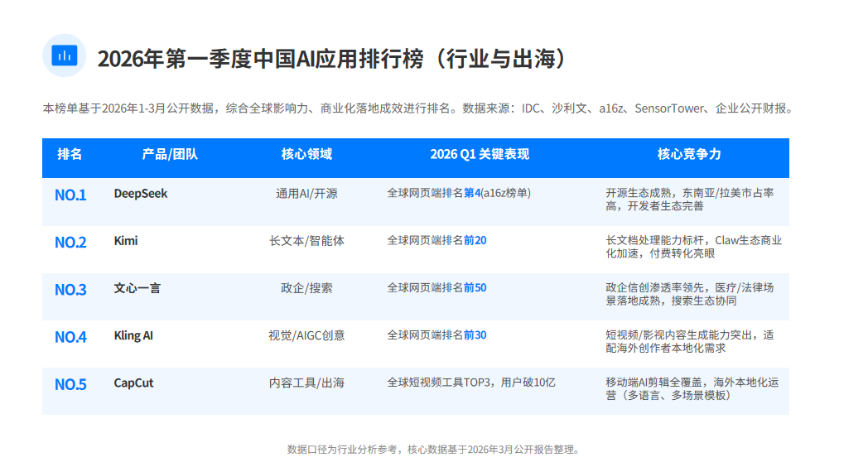Click the 长文档处理能力标杆 competitiveness cell
Screen dimensions: 868x467
pyautogui.click(x=693, y=247)
